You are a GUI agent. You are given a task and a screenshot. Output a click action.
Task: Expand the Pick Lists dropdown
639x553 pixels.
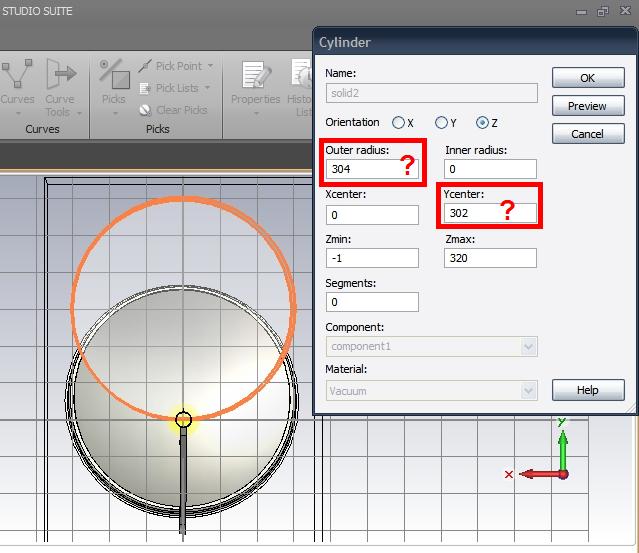(207, 88)
